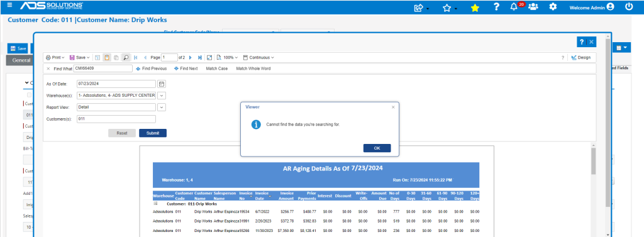The image size is (644, 237).
Task: Expand the Report View dropdown
Action: pos(162,107)
